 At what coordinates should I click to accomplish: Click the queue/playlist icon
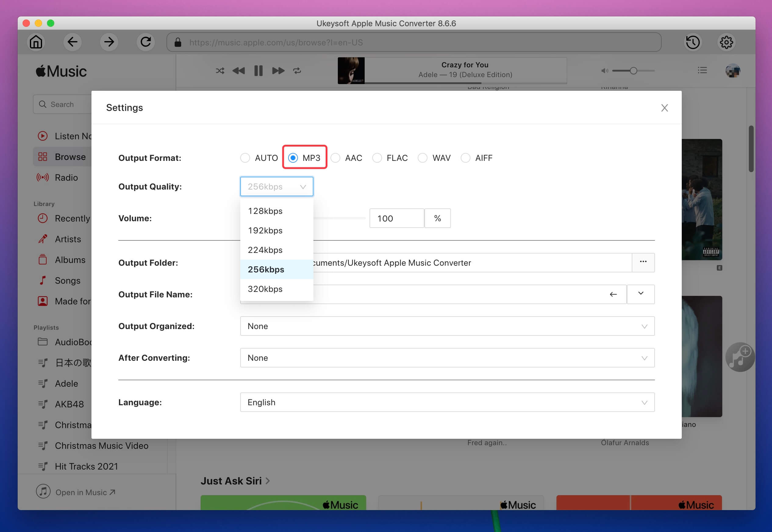tap(702, 70)
